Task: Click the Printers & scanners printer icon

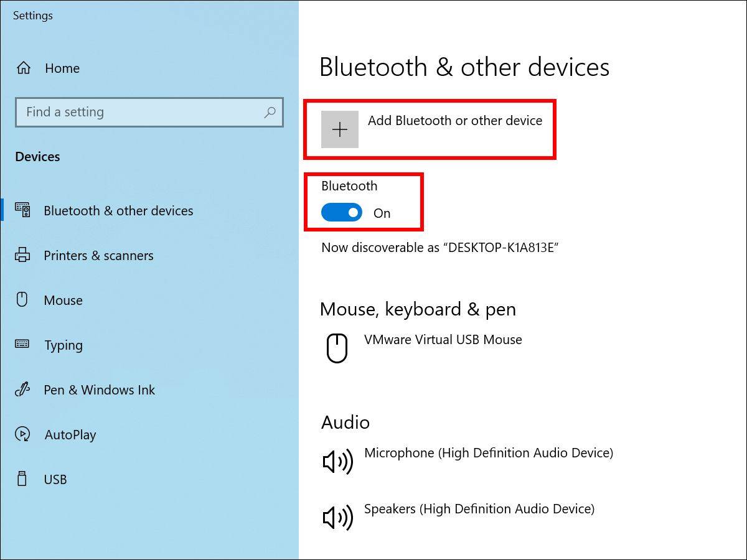Action: pyautogui.click(x=22, y=255)
